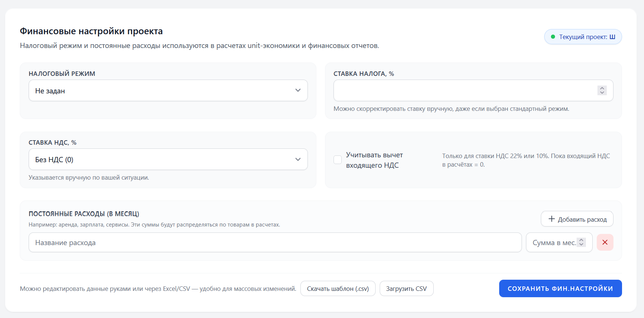Image resolution: width=644 pixels, height=318 pixels.
Task: Increment the monthly sum with the up arrow
Action: pos(581,240)
